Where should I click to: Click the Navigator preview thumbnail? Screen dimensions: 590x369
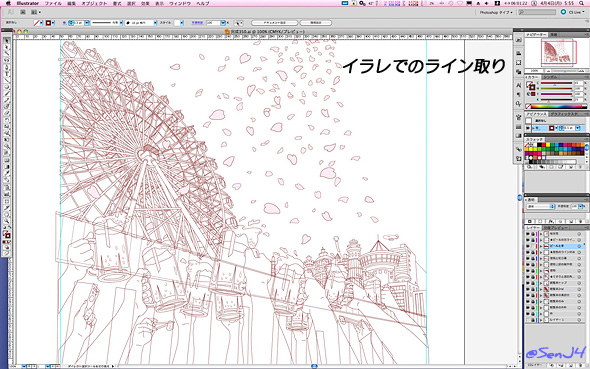coord(556,53)
